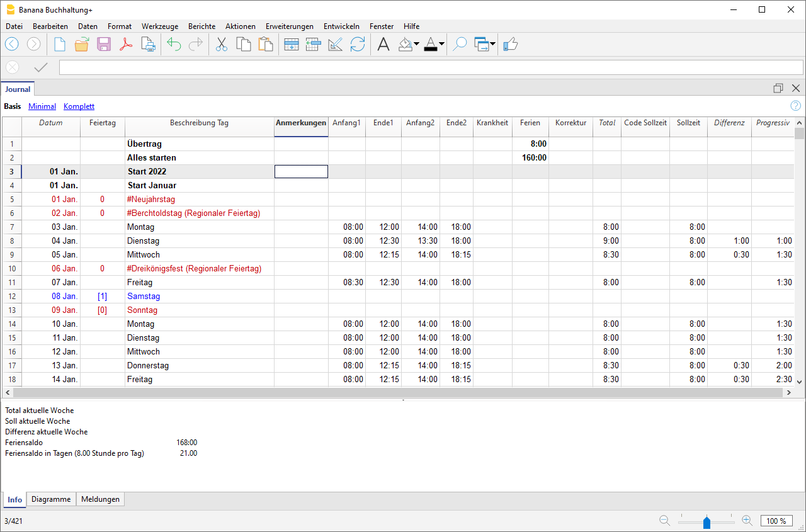
Task: Click the open folder icon
Action: click(x=82, y=44)
